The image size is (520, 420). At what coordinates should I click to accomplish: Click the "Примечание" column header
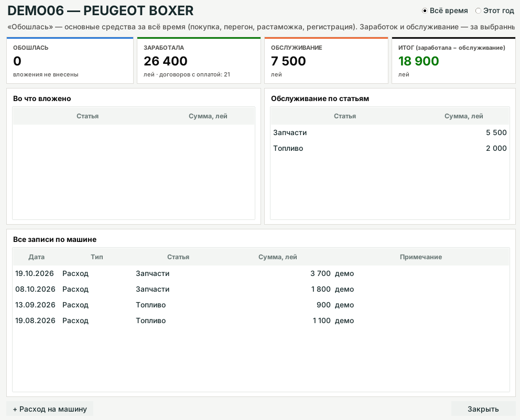[421, 257]
